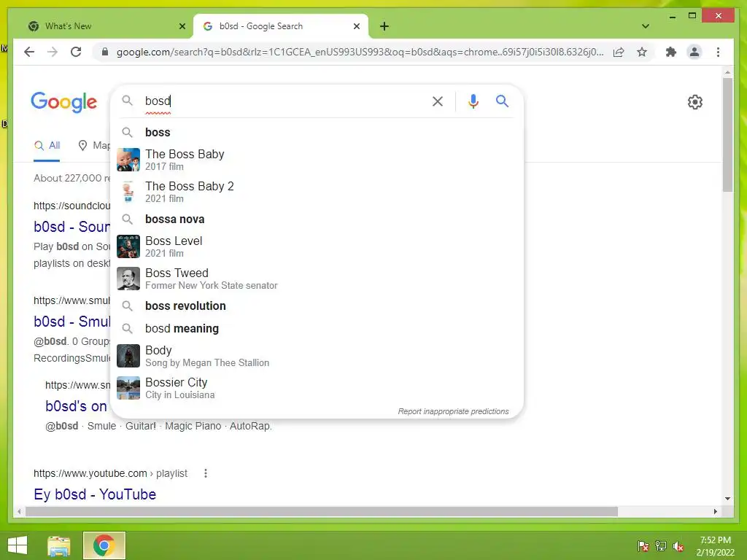The image size is (747, 560).
Task: Open the tab search chevron
Action: coord(646,26)
